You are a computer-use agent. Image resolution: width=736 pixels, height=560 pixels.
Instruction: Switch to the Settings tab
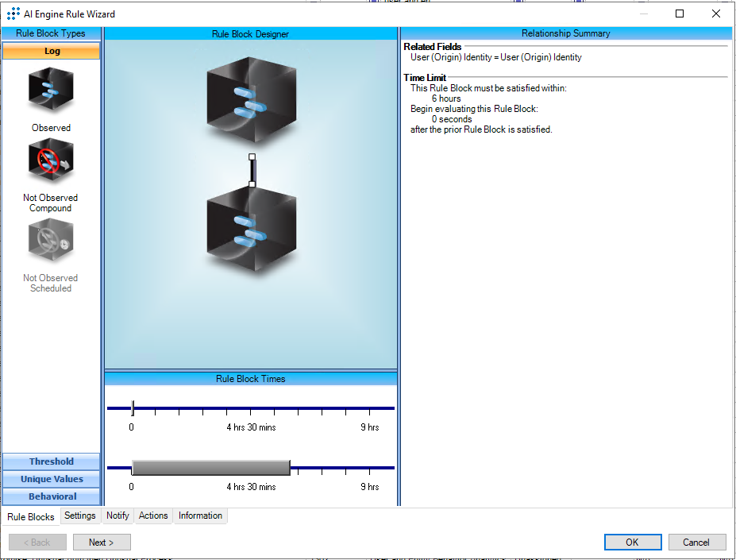point(80,516)
